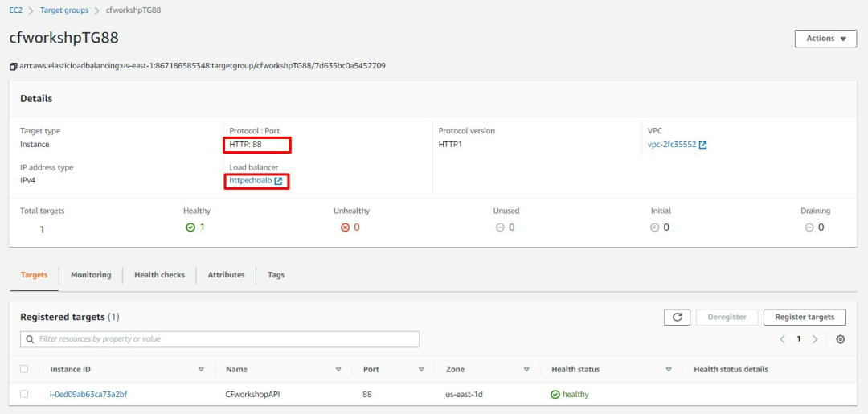Open the Attributes tab

(227, 275)
